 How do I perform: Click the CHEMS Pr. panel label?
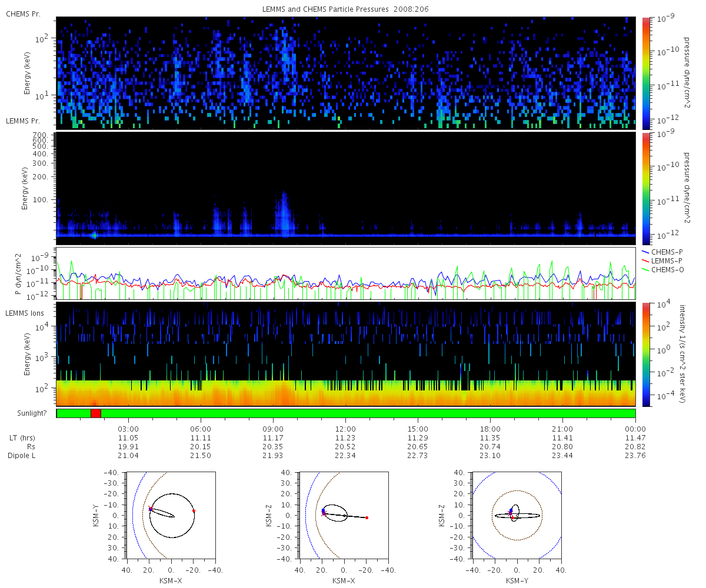tap(24, 14)
